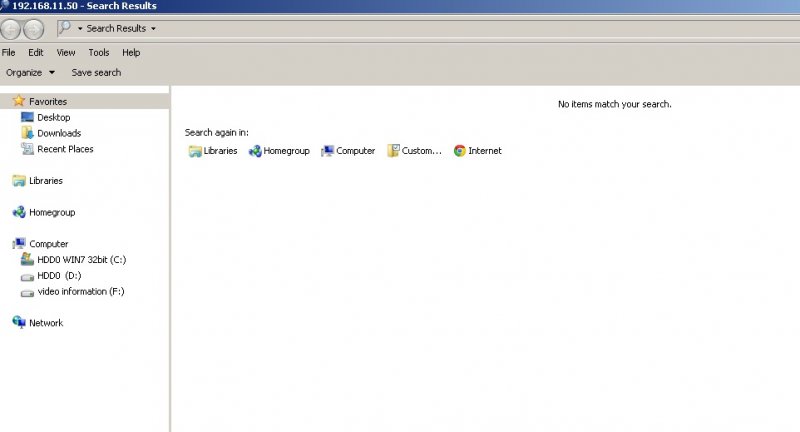The height and width of the screenshot is (432, 800).
Task: Search again in Libraries link text
Action: pos(220,150)
